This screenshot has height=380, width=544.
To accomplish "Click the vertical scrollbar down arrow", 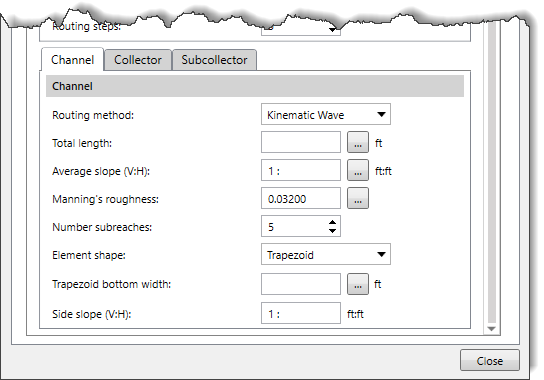I will click(491, 329).
